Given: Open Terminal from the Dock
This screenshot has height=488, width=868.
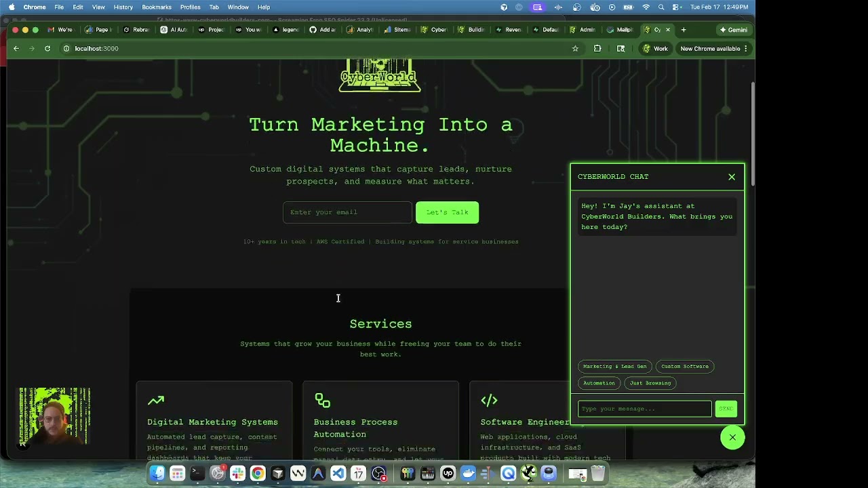Looking at the screenshot, I should [x=197, y=474].
